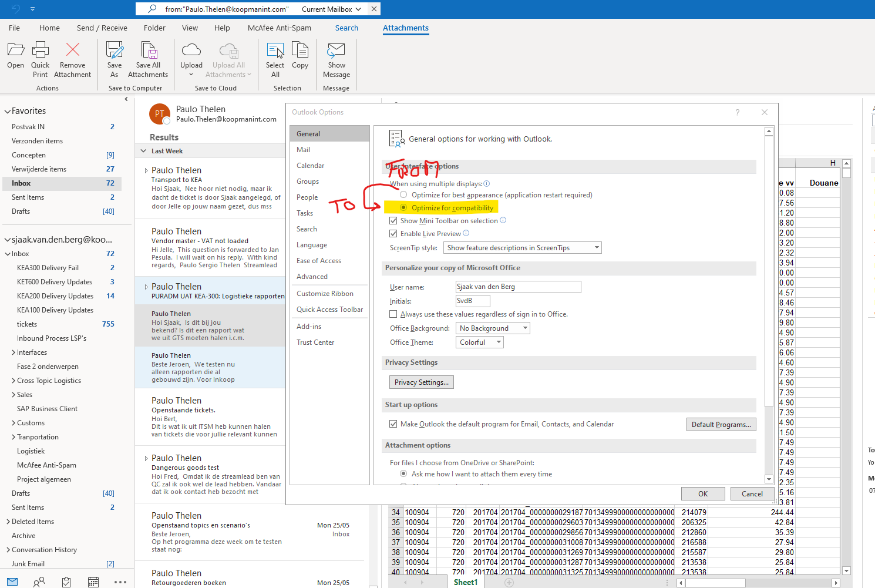Open Tasks view icon at bottom
The width and height of the screenshot is (875, 588).
click(66, 582)
